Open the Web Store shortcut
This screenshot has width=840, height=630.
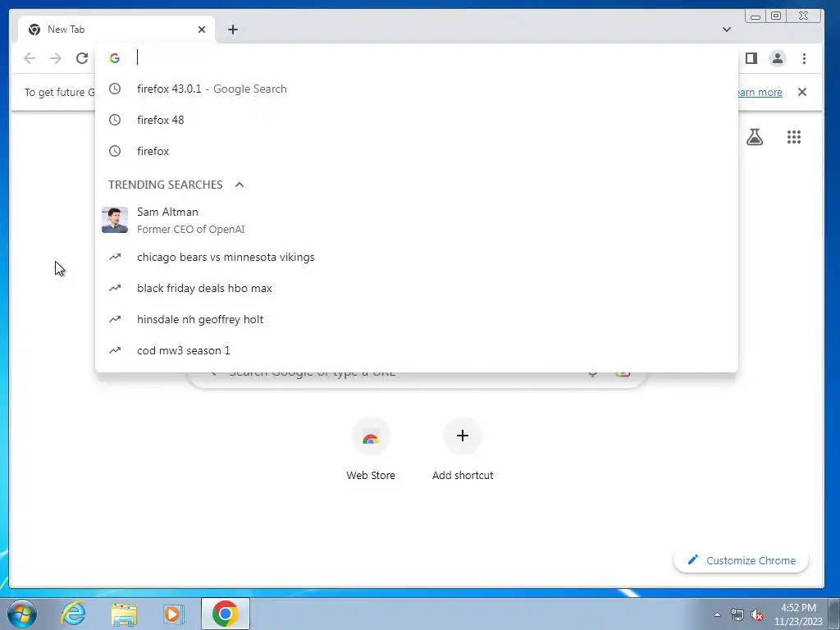pyautogui.click(x=371, y=450)
